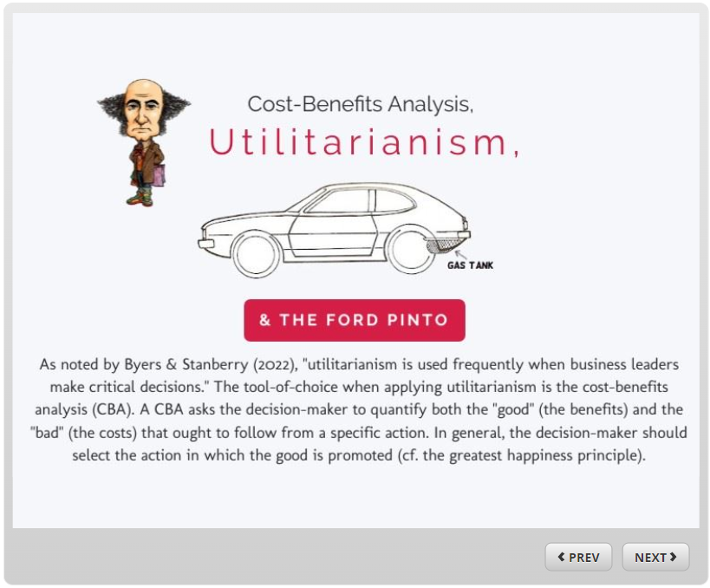Click the arrow pointing to the gas tank
710x588 pixels.
460,254
